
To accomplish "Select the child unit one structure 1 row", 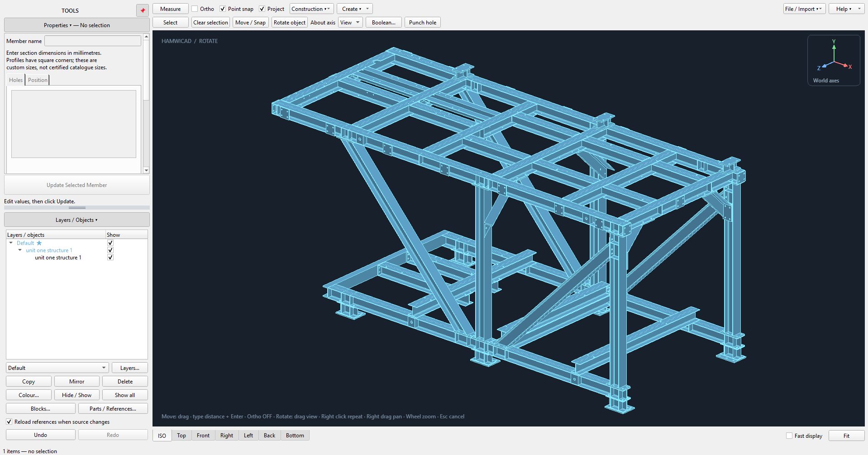I will click(58, 258).
